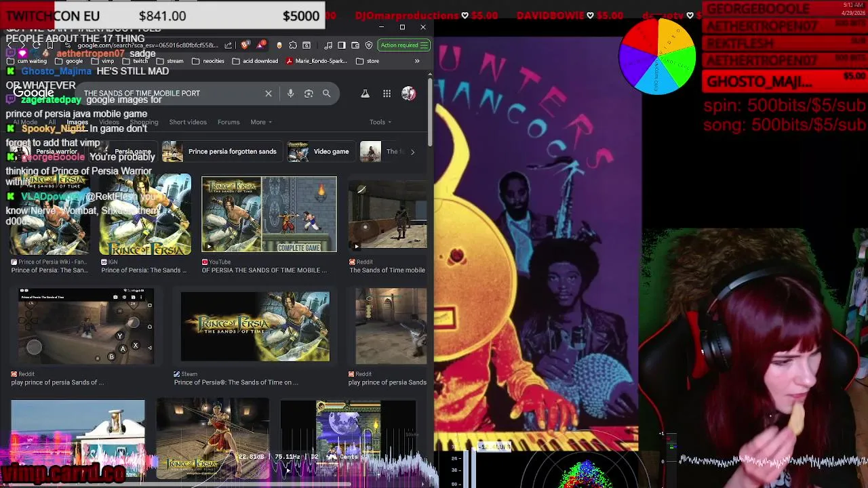Open the acid download bookmarks folder
This screenshot has width=868, height=488.
tap(255, 61)
